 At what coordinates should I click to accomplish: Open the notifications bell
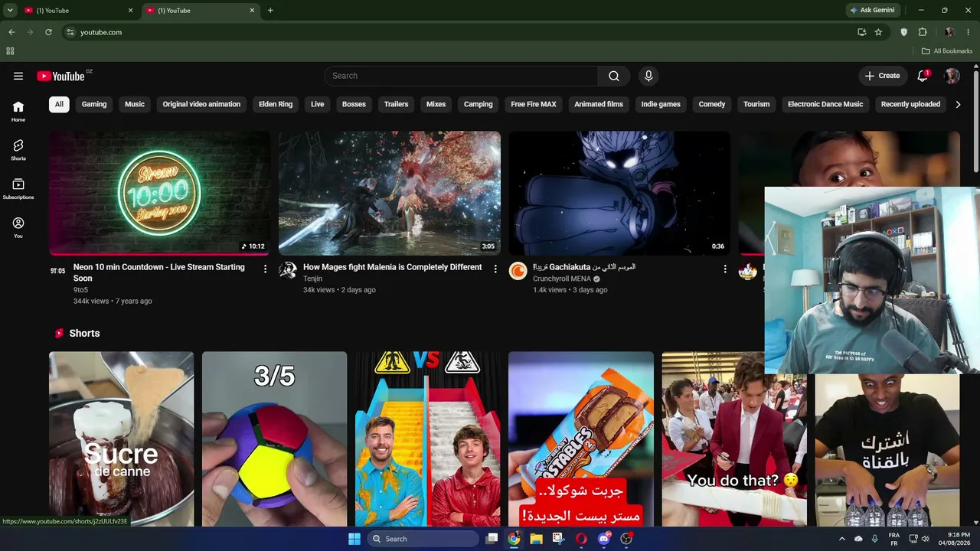pos(923,76)
